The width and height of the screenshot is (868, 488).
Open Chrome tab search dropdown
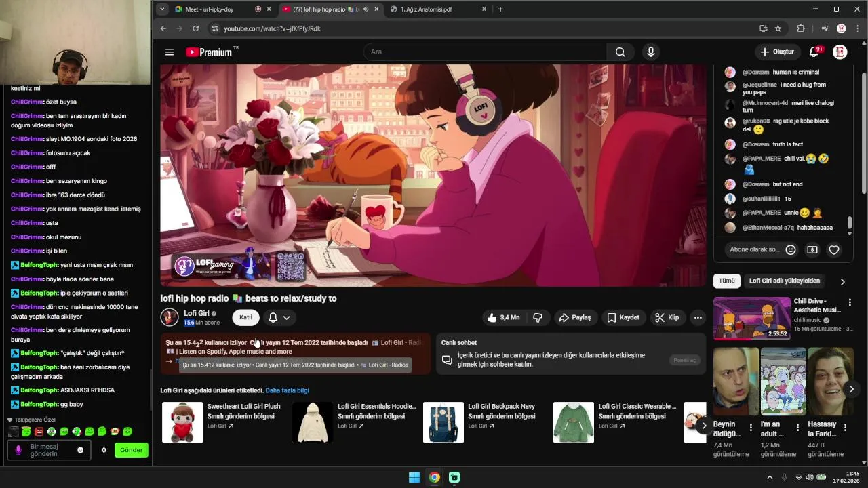pos(161,9)
